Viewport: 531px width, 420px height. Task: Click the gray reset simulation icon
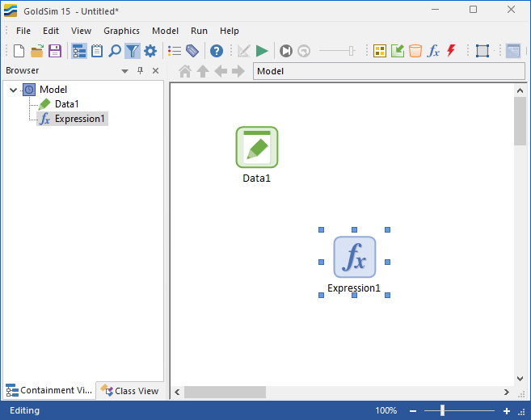pos(304,51)
